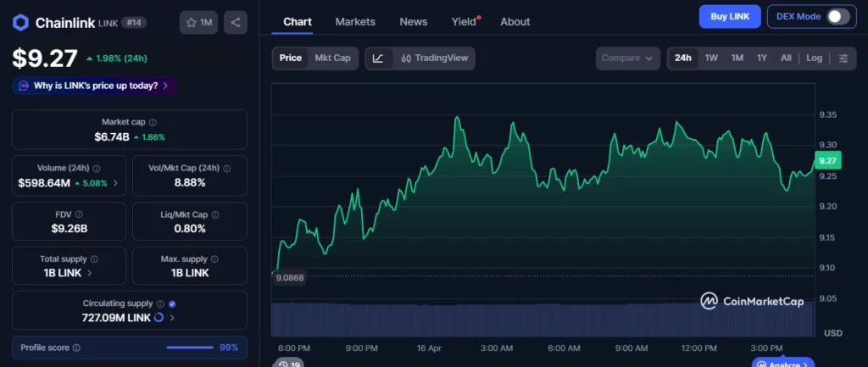Select All time range
The height and width of the screenshot is (367, 868).
click(x=786, y=58)
